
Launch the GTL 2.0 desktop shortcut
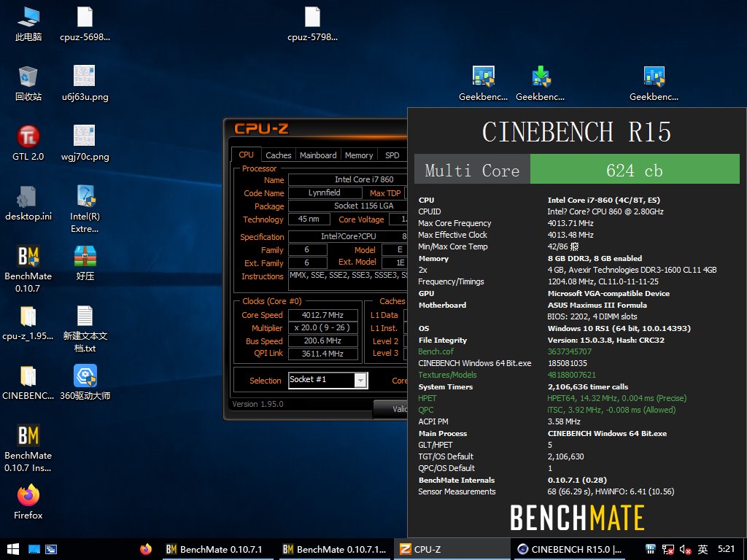[x=28, y=143]
